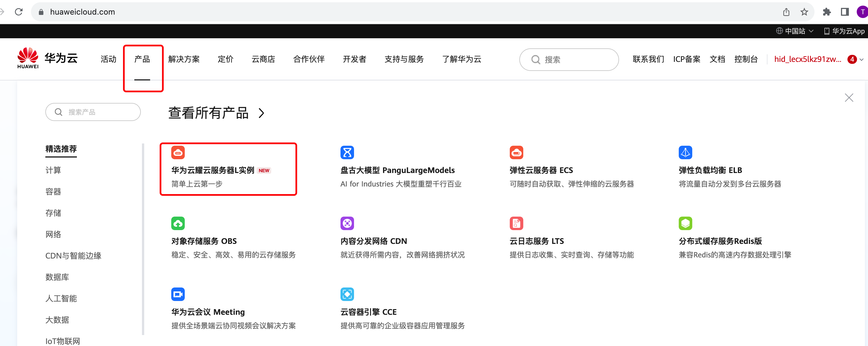Image resolution: width=868 pixels, height=346 pixels.
Task: Click the 弹性云服务器 ECS icon
Action: coord(516,152)
